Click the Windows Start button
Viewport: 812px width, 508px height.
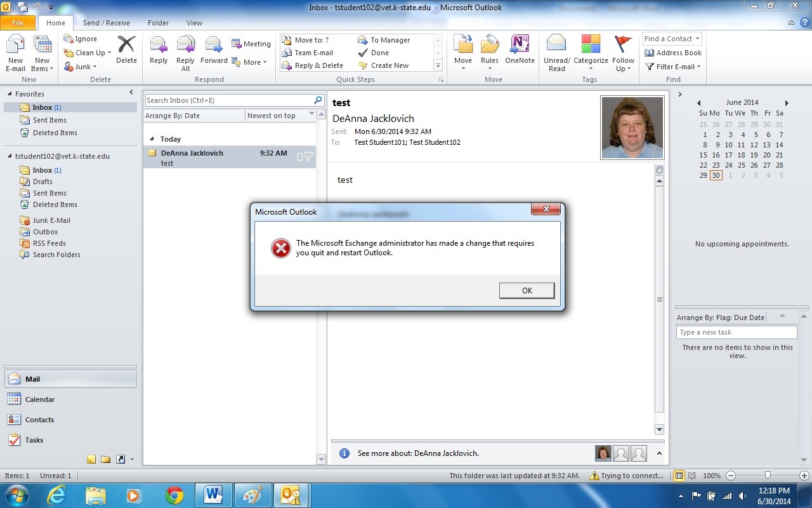17,495
